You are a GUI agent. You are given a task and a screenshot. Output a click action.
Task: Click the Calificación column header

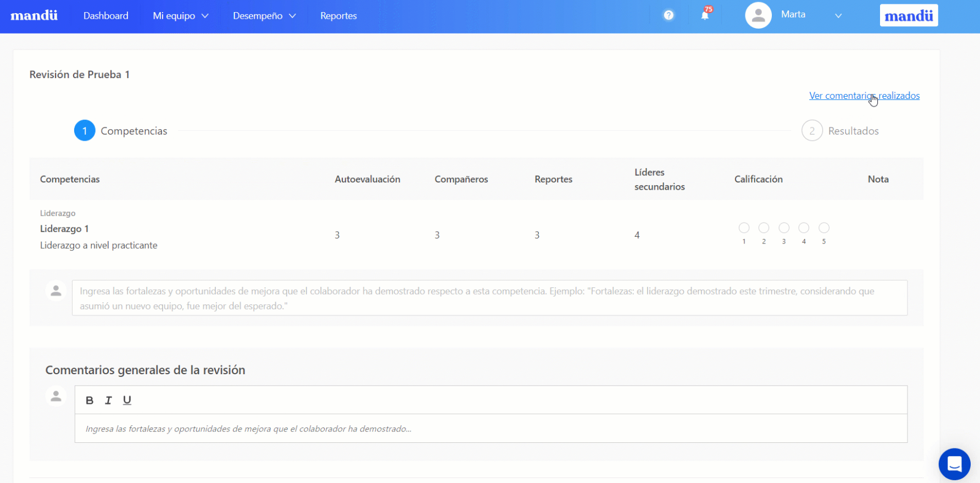pyautogui.click(x=759, y=179)
